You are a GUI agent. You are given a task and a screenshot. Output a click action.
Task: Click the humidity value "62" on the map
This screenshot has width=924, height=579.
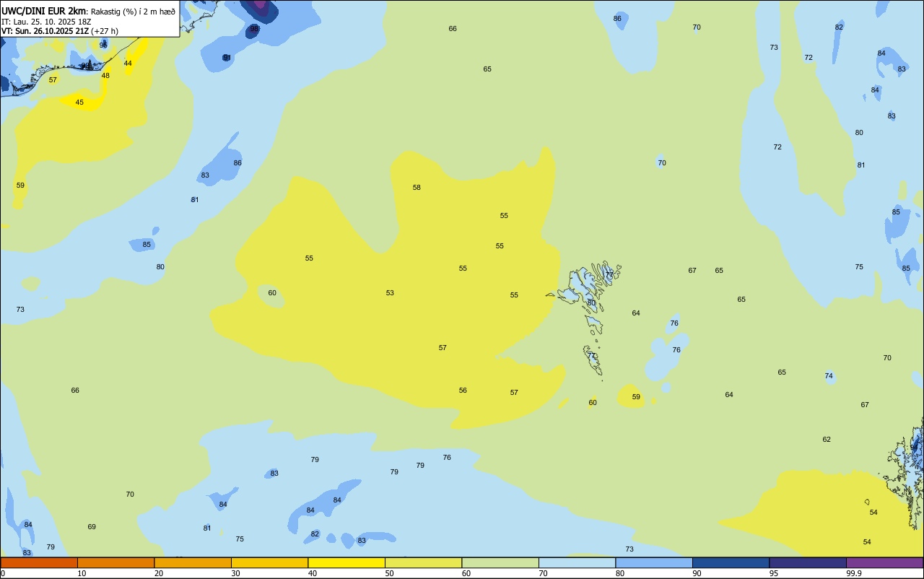(x=827, y=440)
